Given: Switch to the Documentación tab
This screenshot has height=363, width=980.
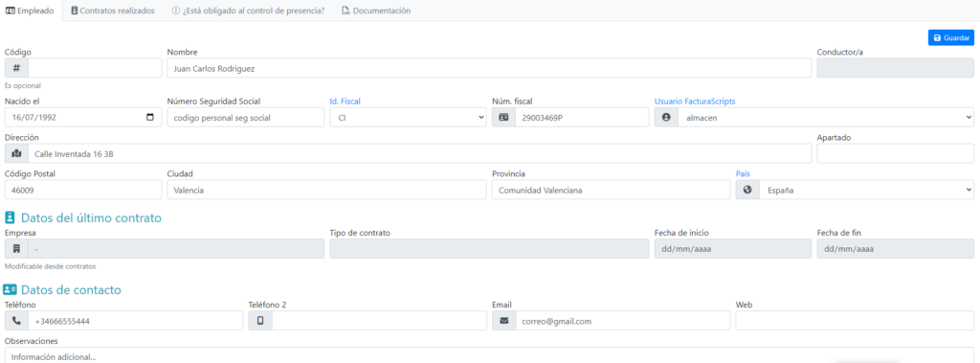Looking at the screenshot, I should (376, 11).
